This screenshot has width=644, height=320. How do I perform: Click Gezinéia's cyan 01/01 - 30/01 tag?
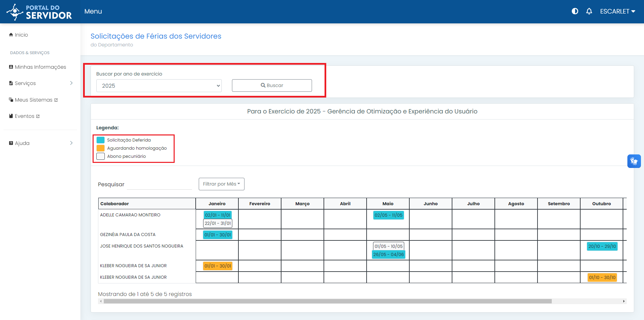(x=218, y=235)
